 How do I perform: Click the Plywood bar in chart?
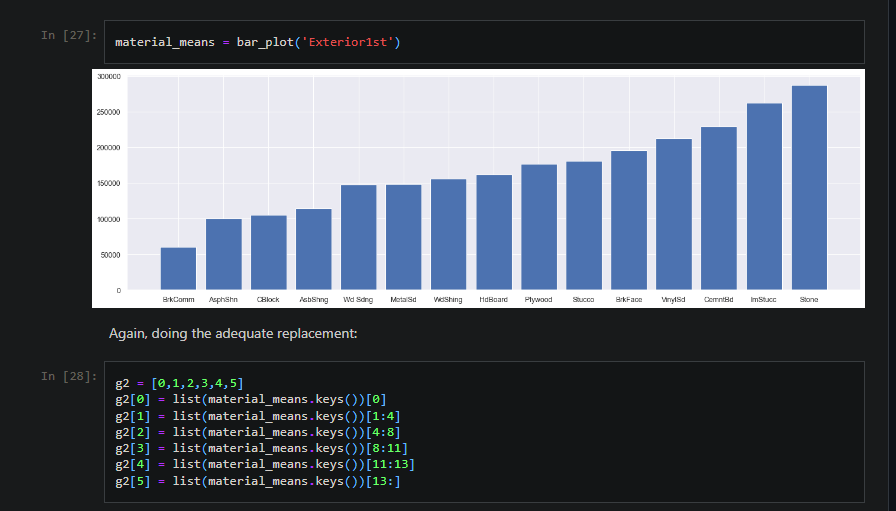click(539, 227)
